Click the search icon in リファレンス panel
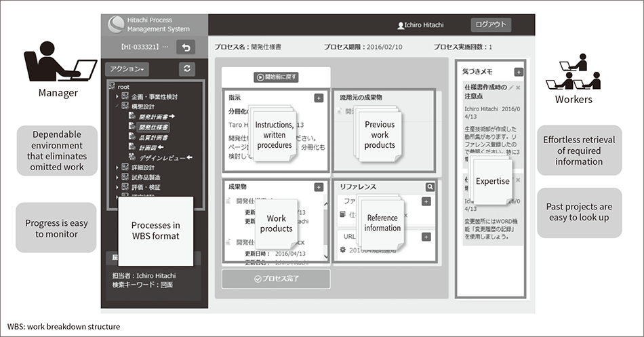 tap(430, 186)
